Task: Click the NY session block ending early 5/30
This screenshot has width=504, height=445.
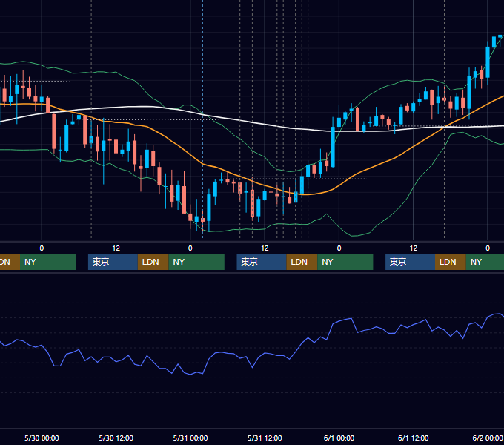Action: point(47,262)
